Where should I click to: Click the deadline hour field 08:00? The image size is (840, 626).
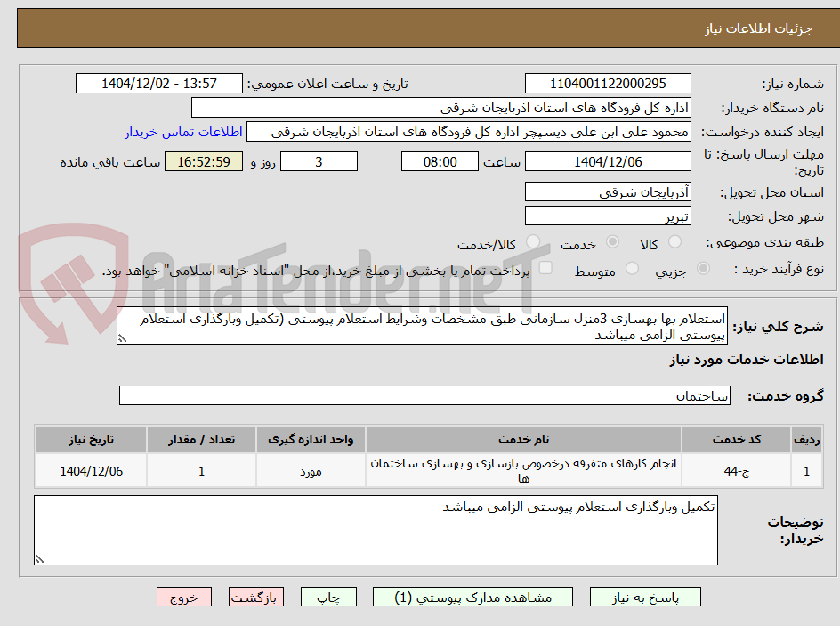click(x=440, y=161)
